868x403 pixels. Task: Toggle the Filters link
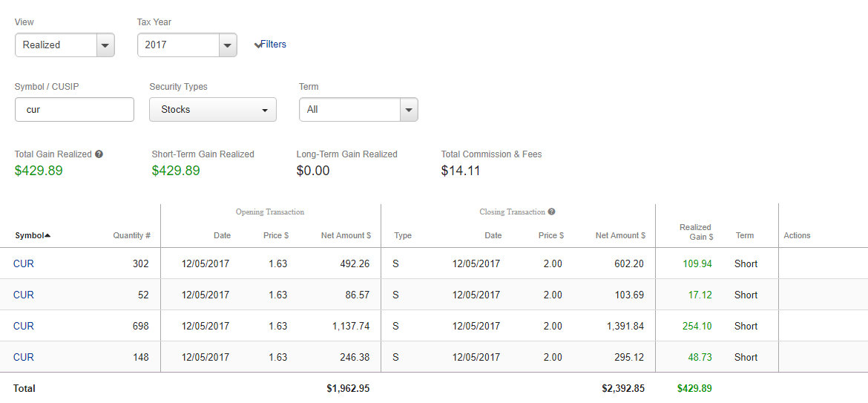click(274, 45)
